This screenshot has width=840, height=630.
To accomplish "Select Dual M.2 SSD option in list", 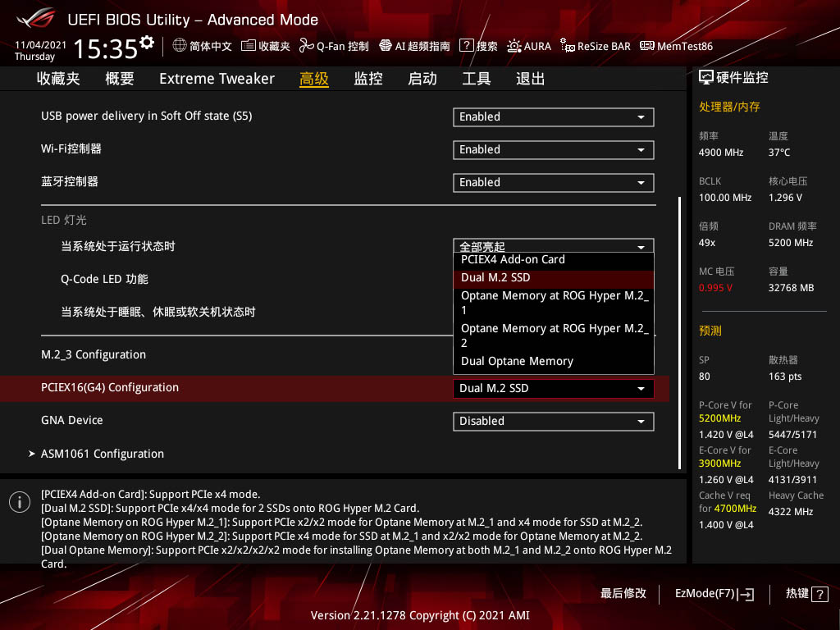I will (x=554, y=277).
